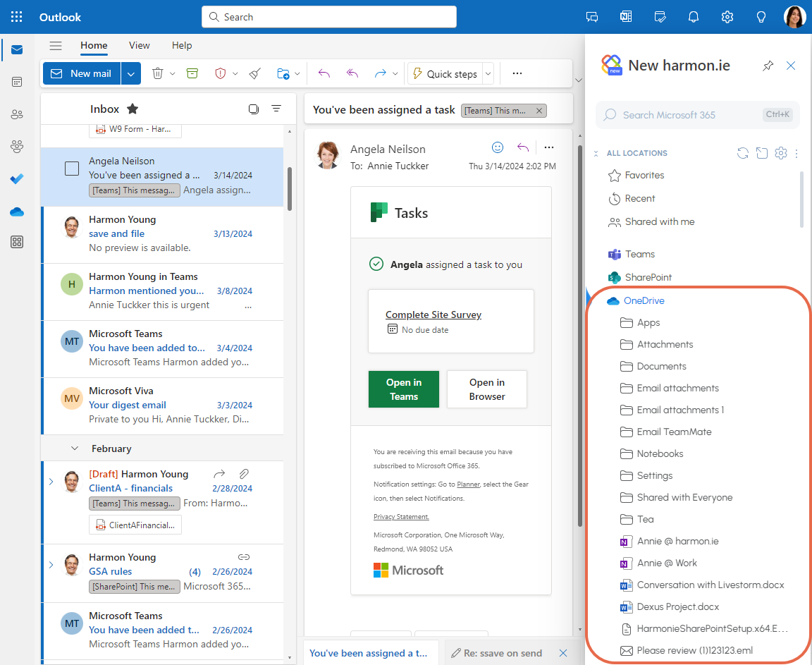
Task: Refresh locations in the harmon.ie panel
Action: click(x=742, y=153)
